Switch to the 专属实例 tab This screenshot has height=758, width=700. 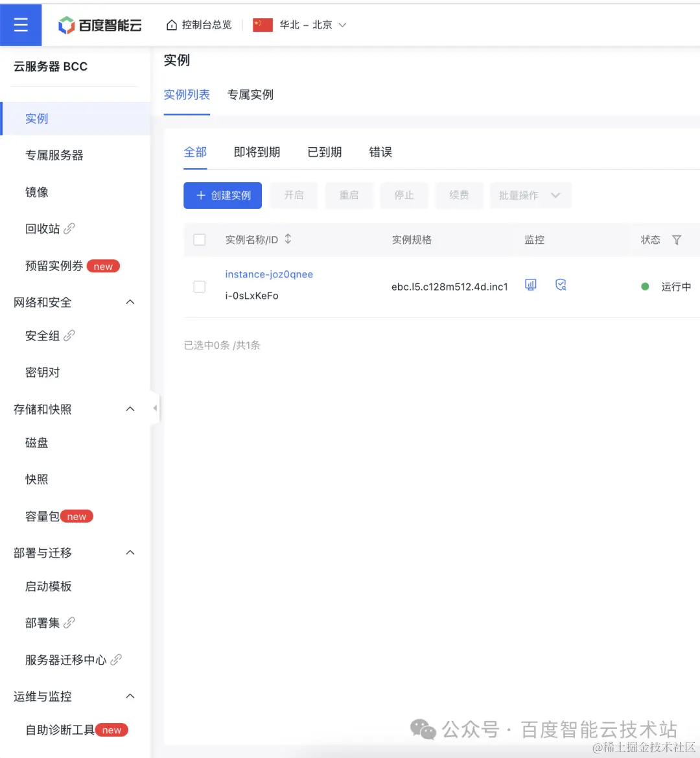(x=250, y=95)
